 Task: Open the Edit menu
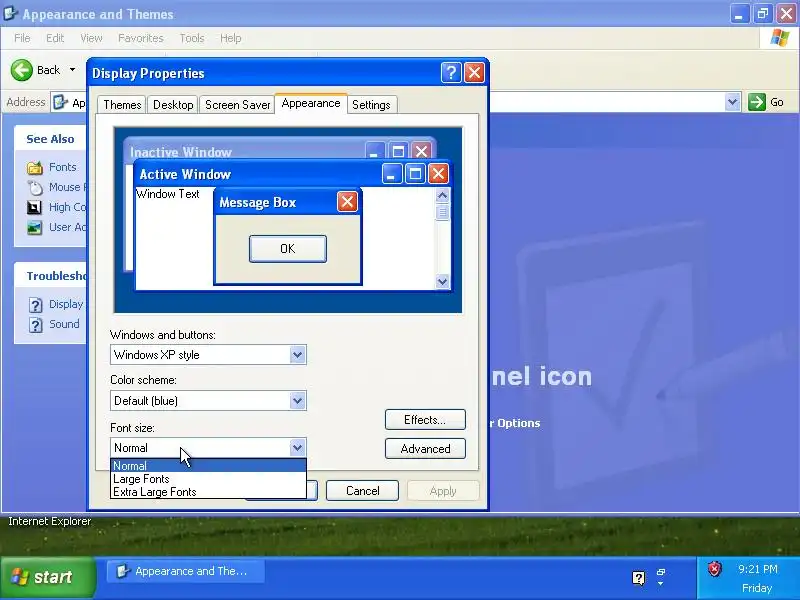point(55,38)
